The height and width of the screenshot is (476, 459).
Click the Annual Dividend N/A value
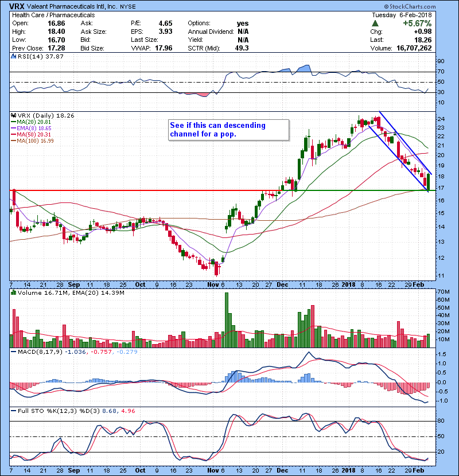(243, 32)
